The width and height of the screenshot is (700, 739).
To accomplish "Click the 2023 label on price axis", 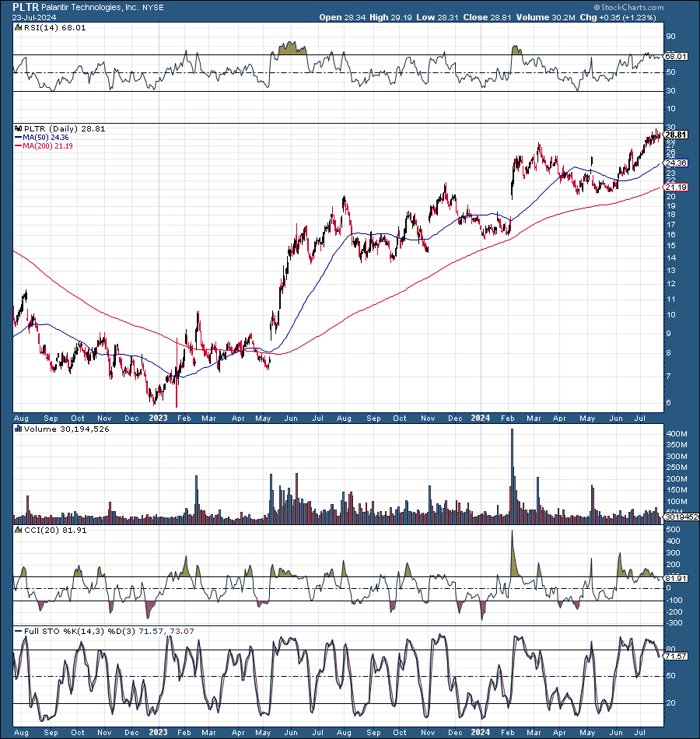I will [158, 418].
